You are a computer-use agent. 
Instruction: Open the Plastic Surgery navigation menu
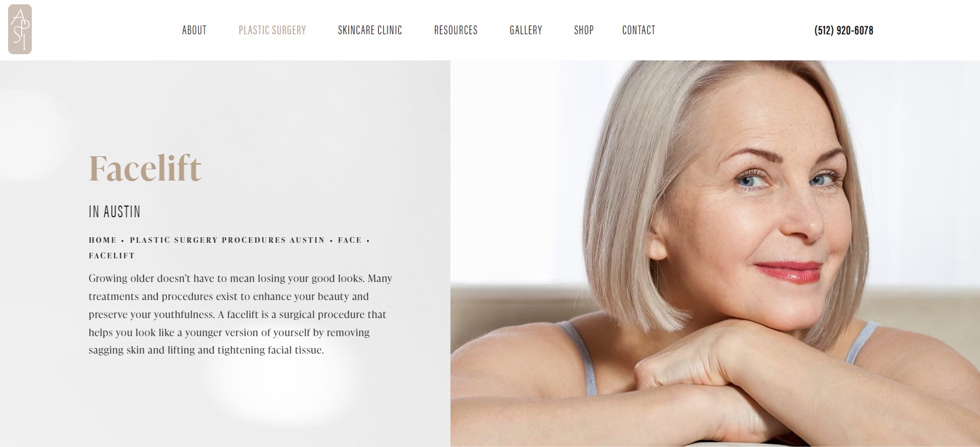(x=272, y=30)
